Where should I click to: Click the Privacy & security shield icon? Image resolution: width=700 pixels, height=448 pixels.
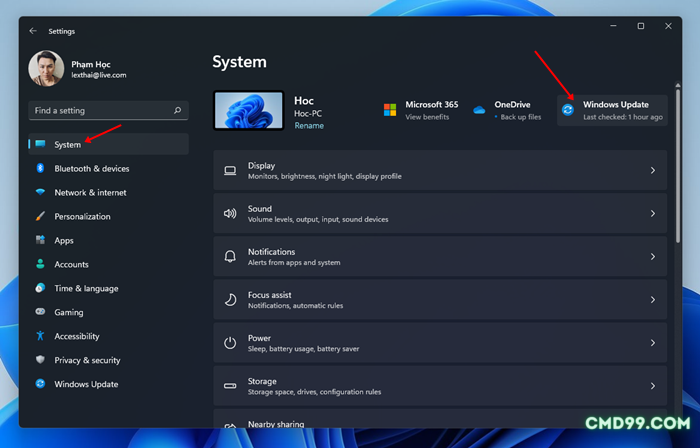click(40, 360)
